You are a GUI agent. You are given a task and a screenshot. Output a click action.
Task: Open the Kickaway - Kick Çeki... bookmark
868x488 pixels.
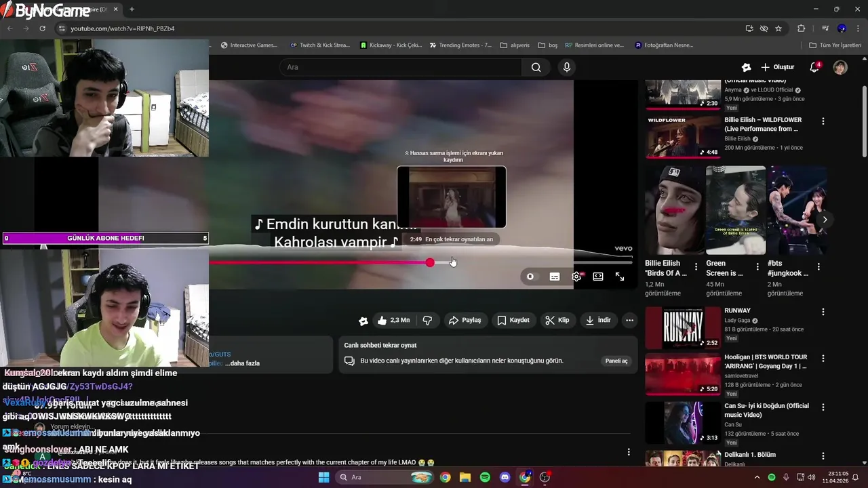(x=391, y=45)
